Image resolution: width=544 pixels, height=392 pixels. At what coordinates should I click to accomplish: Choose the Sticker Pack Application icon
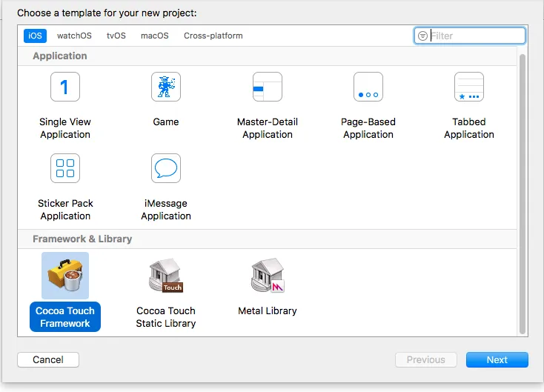click(x=65, y=169)
